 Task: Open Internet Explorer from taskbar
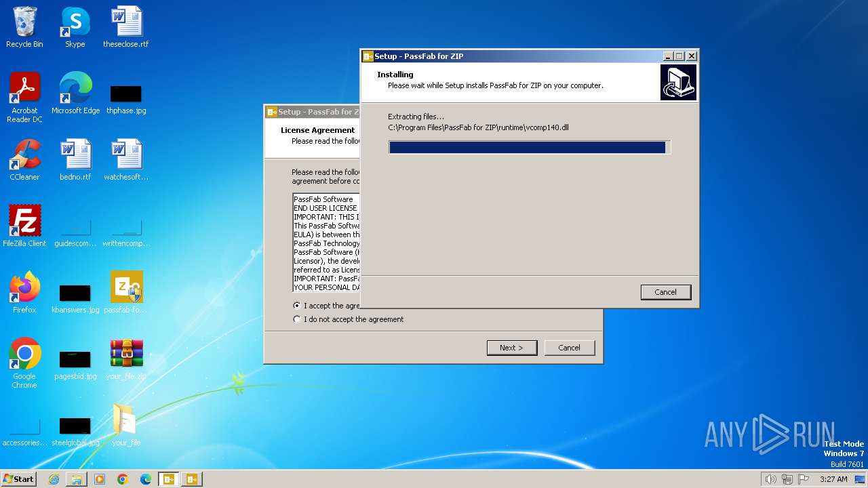pyautogui.click(x=54, y=479)
